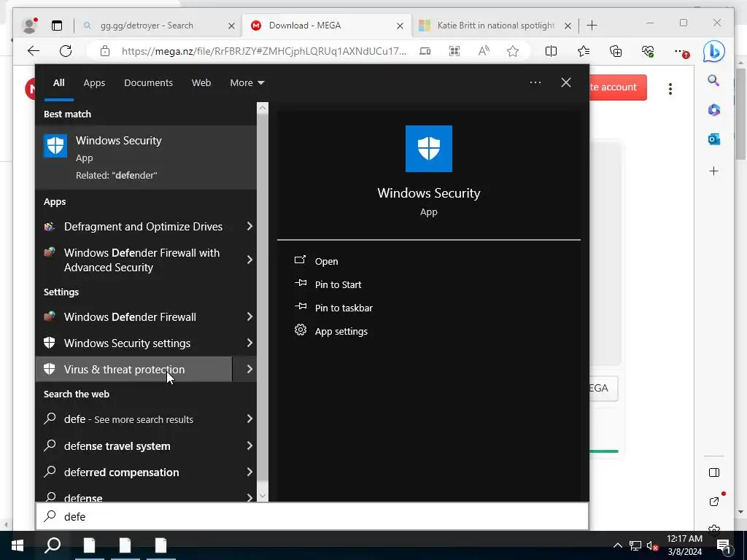The image size is (747, 560).
Task: Click taskbar search magnifier
Action: [53, 545]
